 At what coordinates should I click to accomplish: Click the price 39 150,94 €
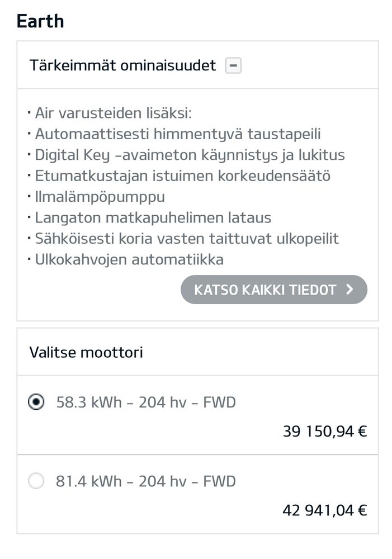(324, 430)
